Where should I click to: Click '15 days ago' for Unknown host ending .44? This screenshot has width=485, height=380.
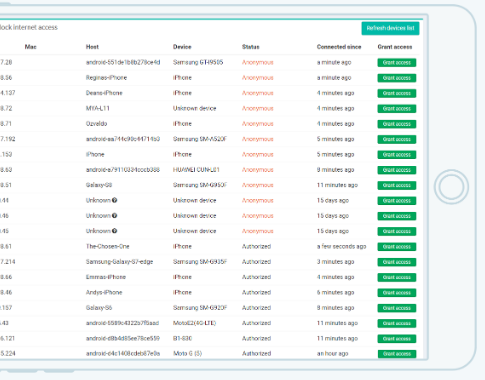333,200
